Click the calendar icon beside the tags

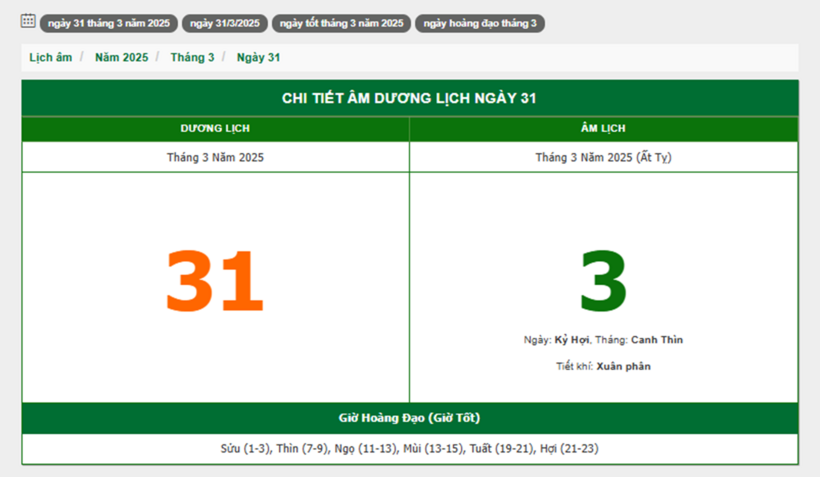pos(28,21)
